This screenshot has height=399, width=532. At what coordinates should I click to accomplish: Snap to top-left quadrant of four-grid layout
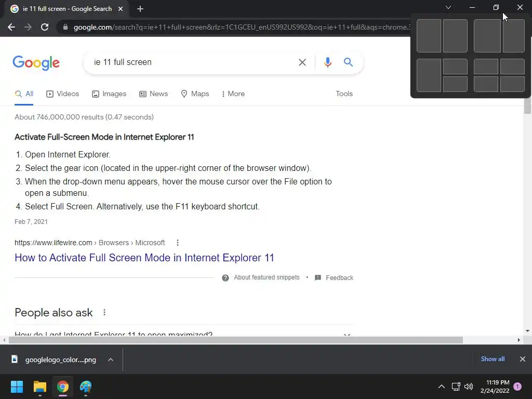pos(486,66)
